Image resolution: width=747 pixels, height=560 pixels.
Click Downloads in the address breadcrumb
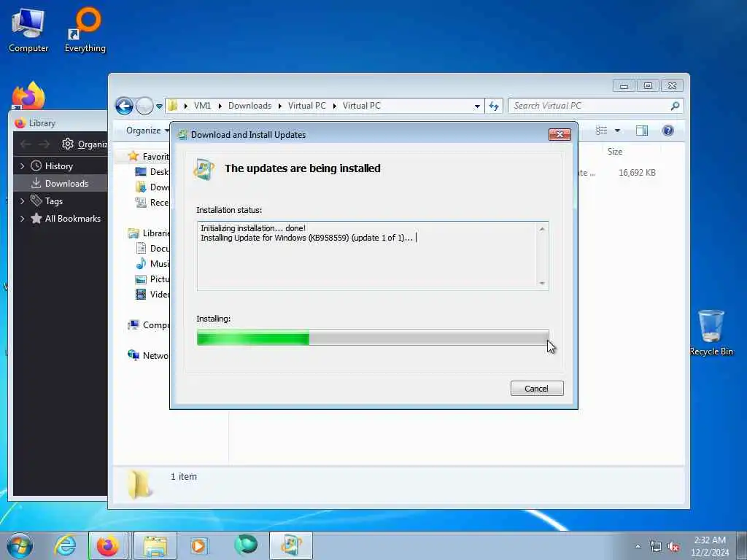[x=249, y=106]
